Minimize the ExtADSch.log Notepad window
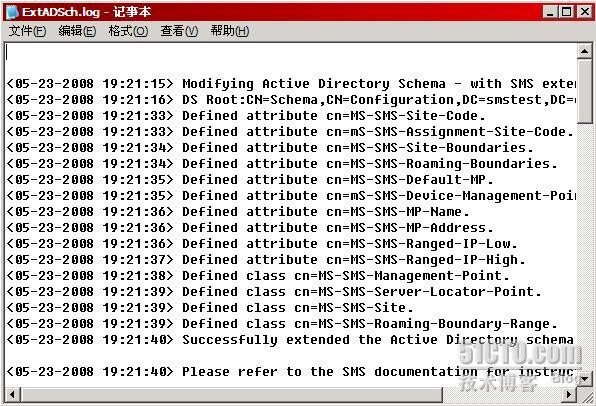This screenshot has width=596, height=406. [x=550, y=12]
